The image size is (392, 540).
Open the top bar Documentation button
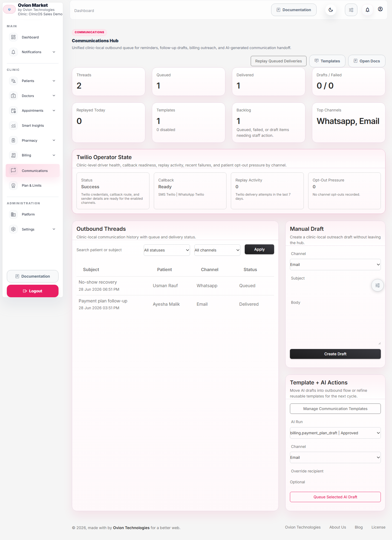294,10
